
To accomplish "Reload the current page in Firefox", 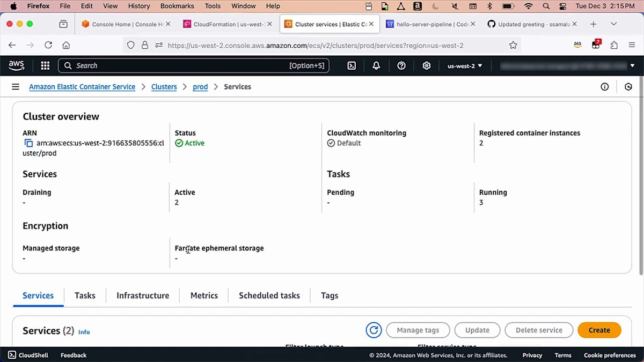I will coord(48,45).
